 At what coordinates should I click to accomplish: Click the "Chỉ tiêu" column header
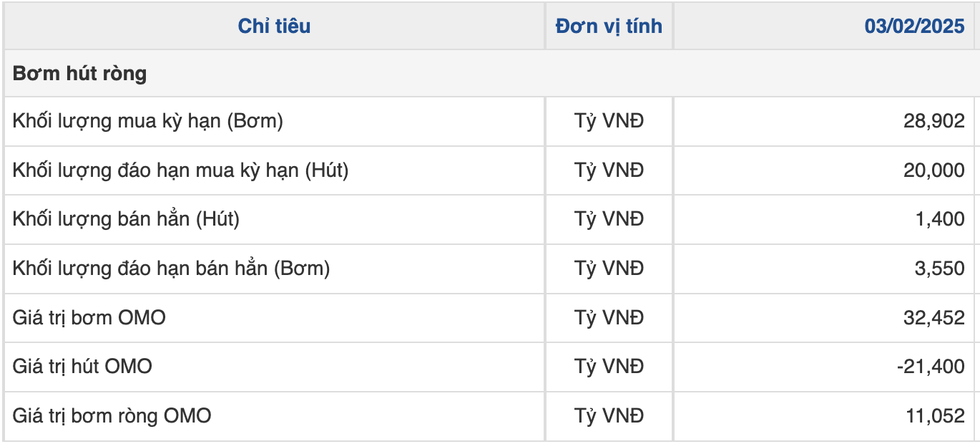pyautogui.click(x=274, y=26)
